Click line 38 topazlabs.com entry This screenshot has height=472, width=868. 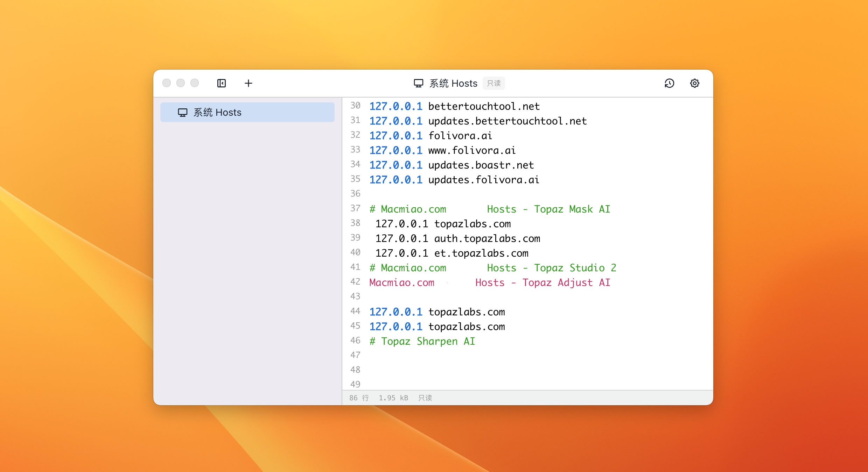pyautogui.click(x=472, y=224)
